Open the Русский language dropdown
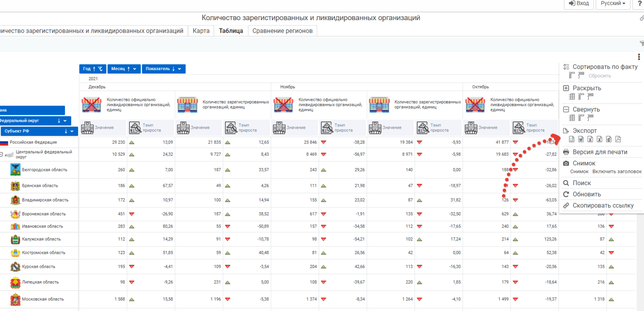The height and width of the screenshot is (311, 644). coord(613,3)
